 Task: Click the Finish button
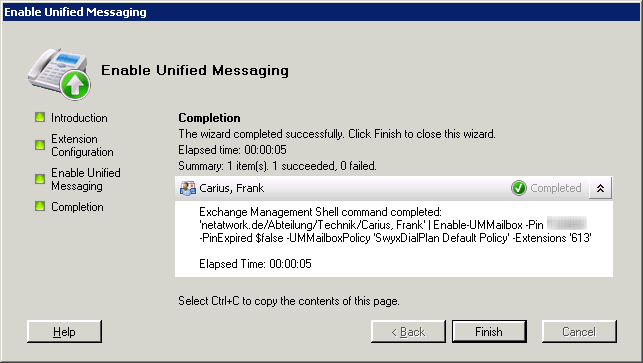pyautogui.click(x=489, y=331)
